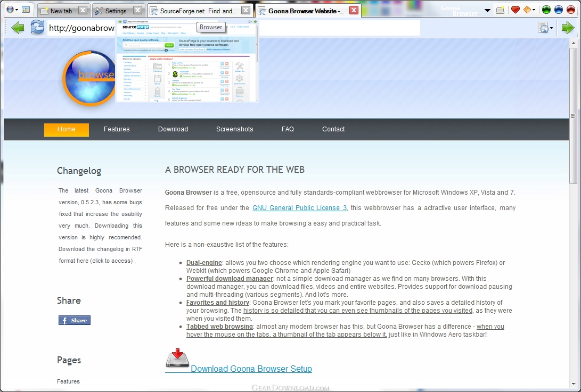Open the Features link under Pages
The height and width of the screenshot is (392, 581).
coord(68,381)
